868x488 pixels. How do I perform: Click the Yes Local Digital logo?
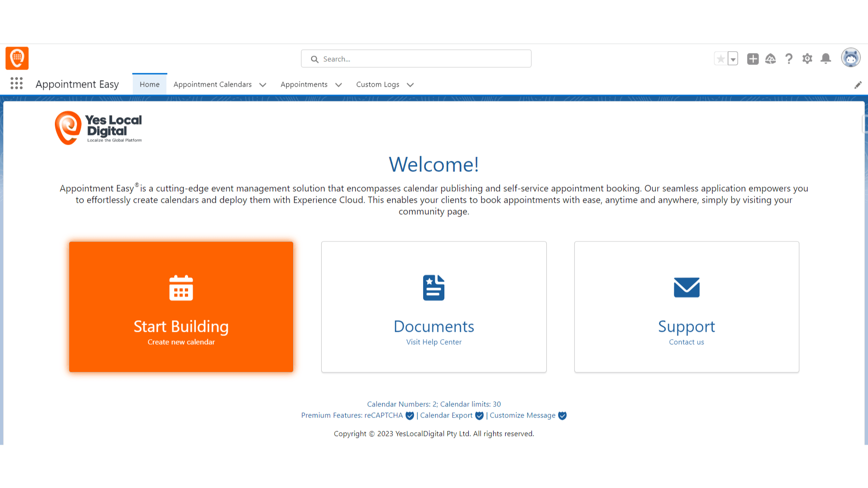coord(98,128)
